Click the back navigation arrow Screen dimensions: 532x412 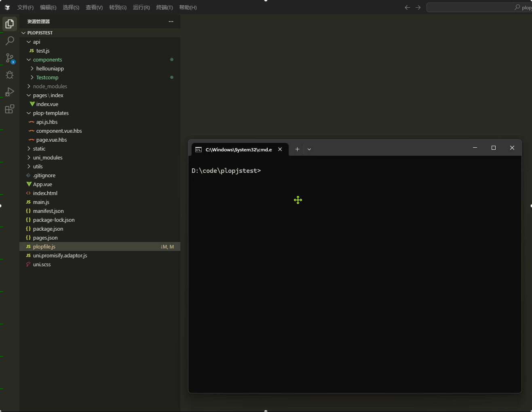pyautogui.click(x=407, y=7)
